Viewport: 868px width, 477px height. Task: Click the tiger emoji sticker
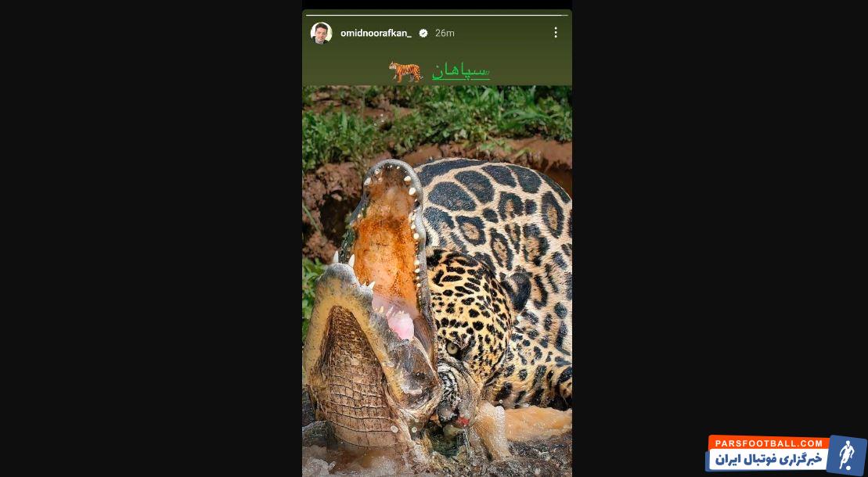[x=405, y=72]
